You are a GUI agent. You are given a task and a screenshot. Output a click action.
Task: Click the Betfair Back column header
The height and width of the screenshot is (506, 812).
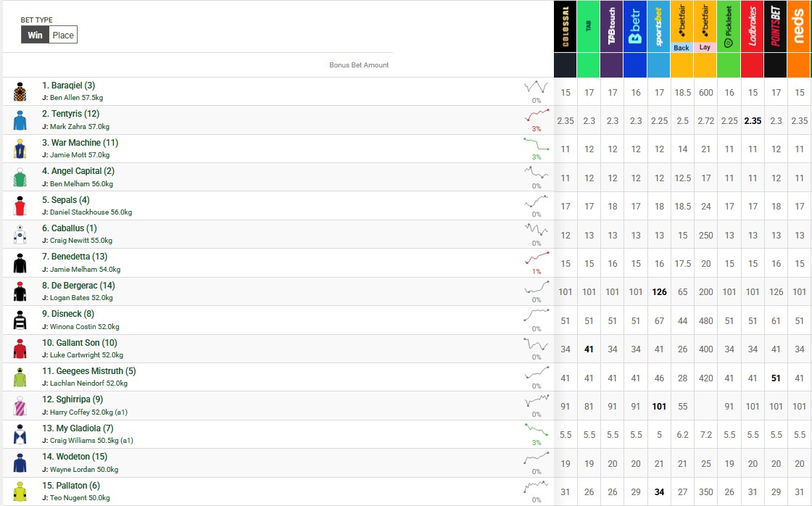[681, 28]
